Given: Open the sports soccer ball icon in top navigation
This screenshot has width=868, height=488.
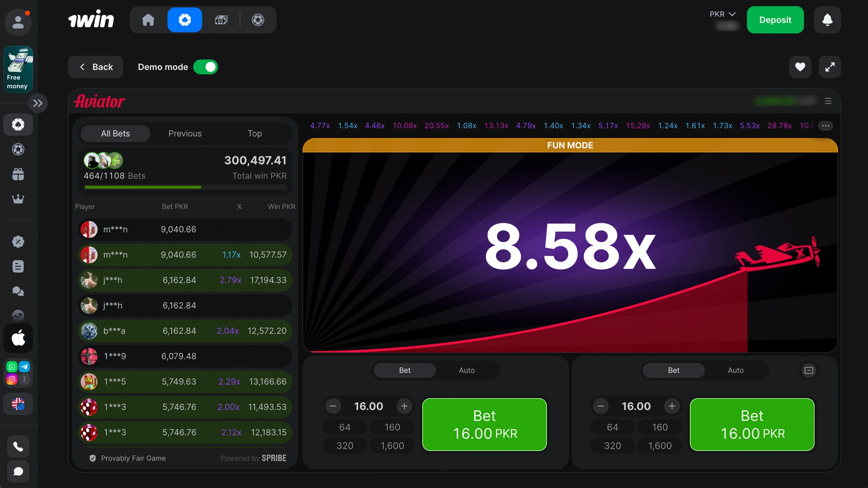Looking at the screenshot, I should (258, 20).
